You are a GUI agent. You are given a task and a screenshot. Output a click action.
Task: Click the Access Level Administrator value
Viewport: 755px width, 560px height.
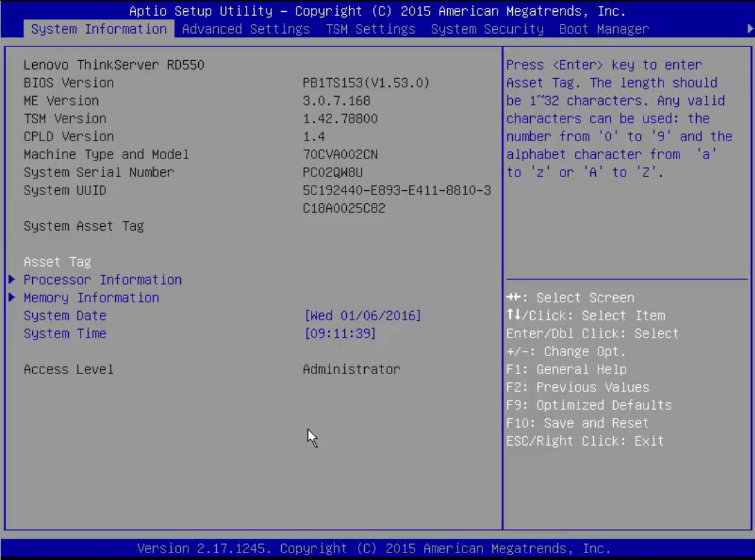(351, 369)
